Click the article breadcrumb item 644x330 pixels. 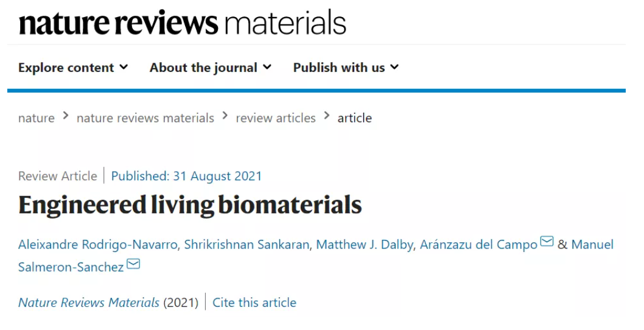tap(354, 118)
